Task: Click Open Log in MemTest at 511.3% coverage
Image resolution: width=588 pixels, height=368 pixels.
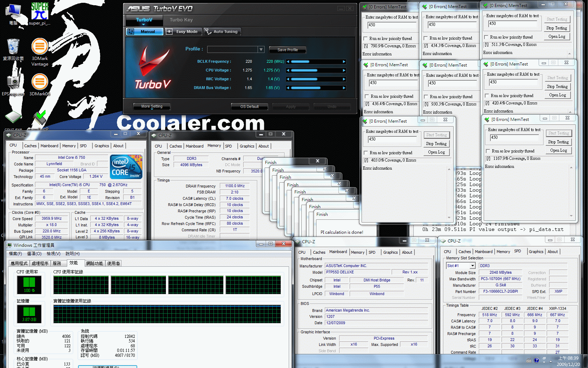Action: coord(557,36)
